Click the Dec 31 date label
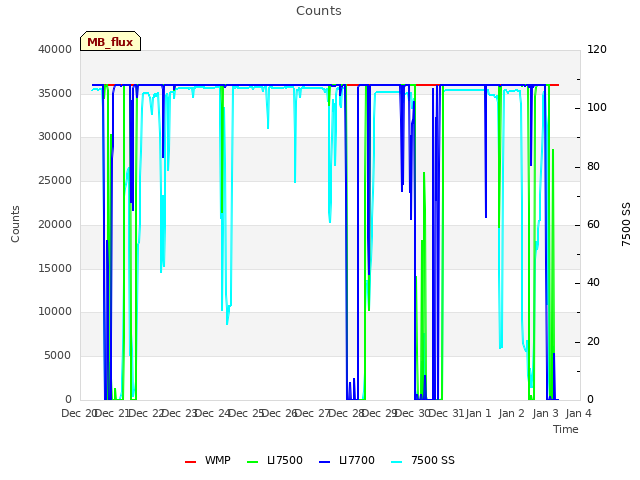This screenshot has width=640, height=480. coord(447,413)
